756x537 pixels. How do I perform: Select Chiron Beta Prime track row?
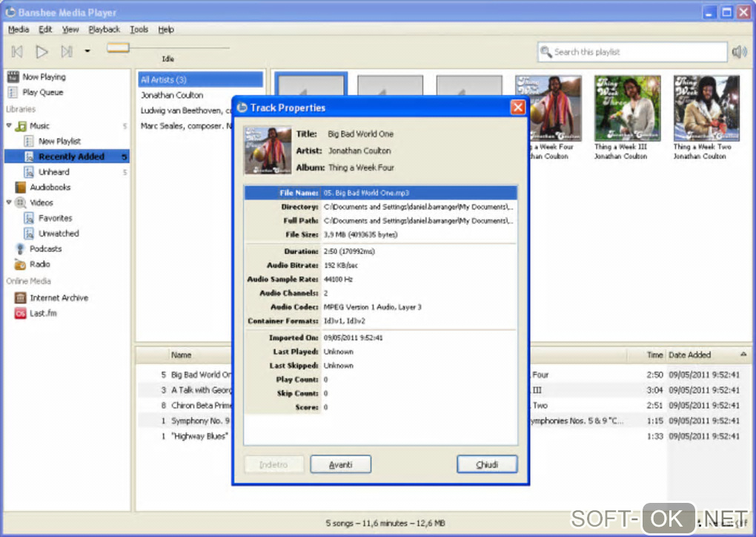pyautogui.click(x=185, y=405)
